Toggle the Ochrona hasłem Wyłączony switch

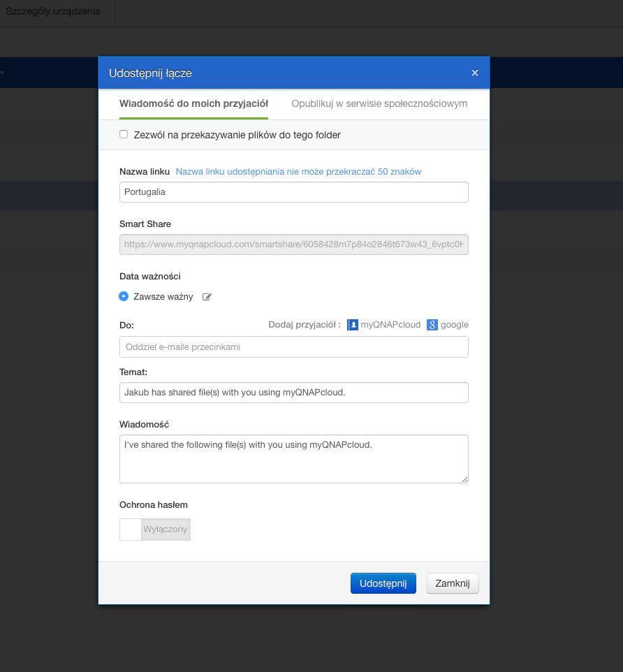click(155, 529)
